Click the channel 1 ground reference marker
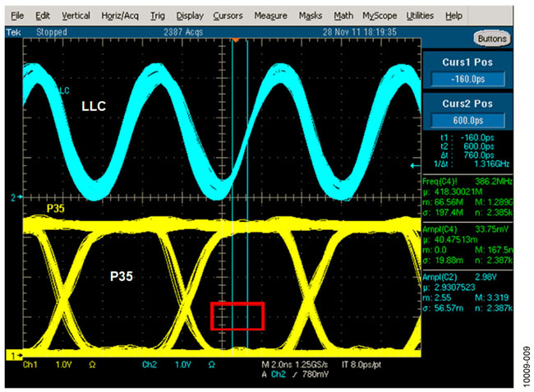534x392 pixels. [x=15, y=356]
